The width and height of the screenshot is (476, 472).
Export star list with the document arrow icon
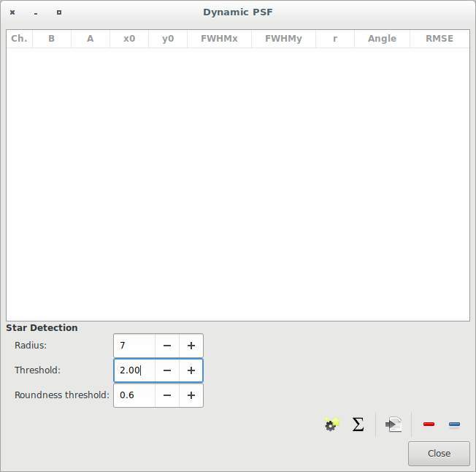click(x=394, y=424)
